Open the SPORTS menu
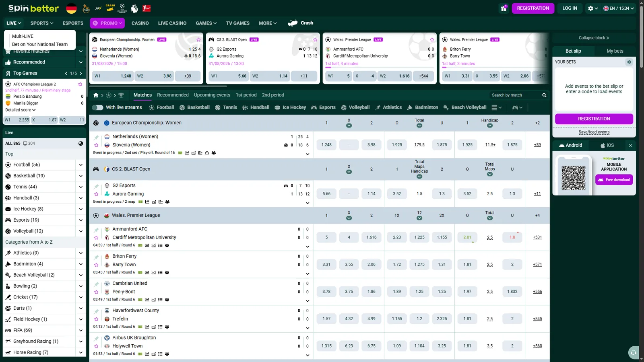 point(42,23)
